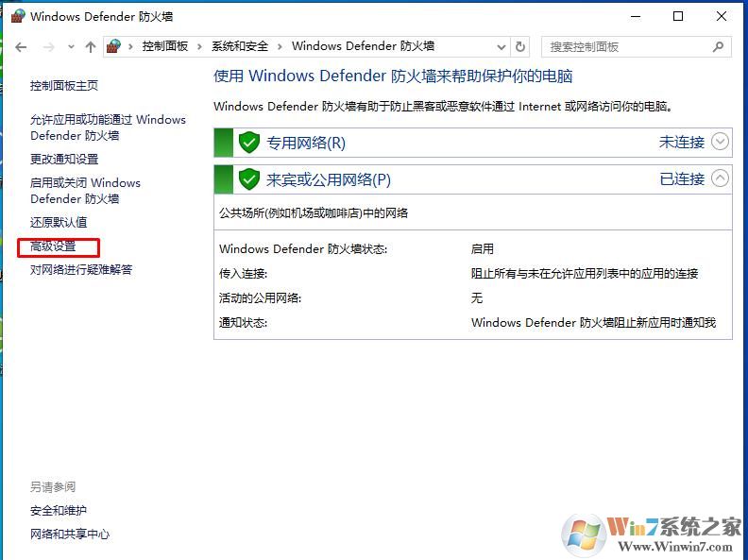Open 启用或关闭 Windows Defender 防火墙 link
Image resolution: width=748 pixels, height=560 pixels.
[85, 191]
